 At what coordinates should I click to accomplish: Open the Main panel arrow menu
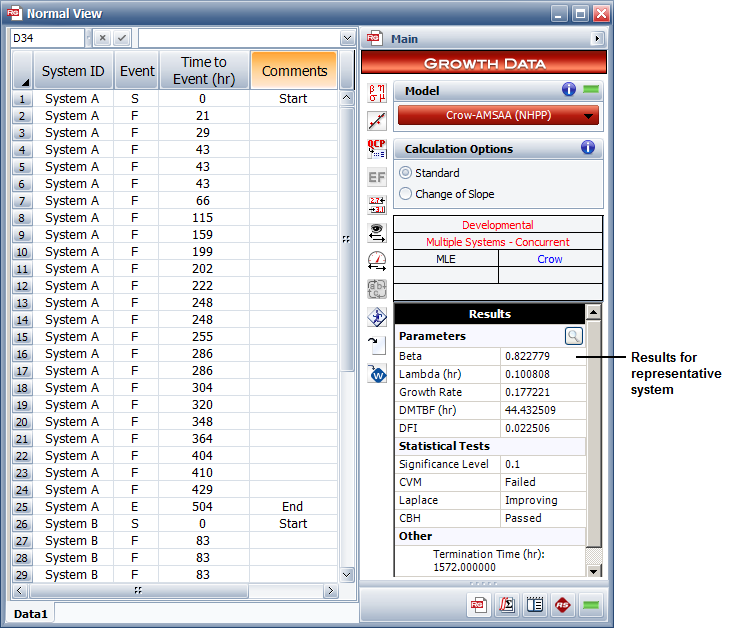pos(598,39)
